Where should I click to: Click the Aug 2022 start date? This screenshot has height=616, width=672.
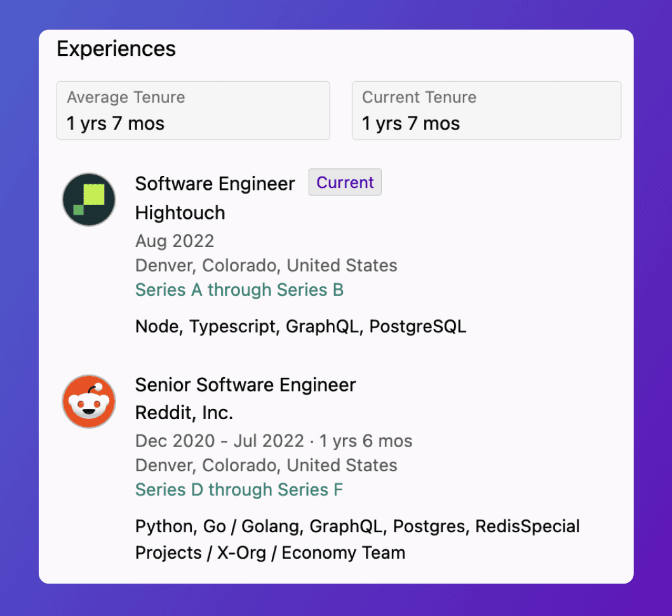click(175, 241)
